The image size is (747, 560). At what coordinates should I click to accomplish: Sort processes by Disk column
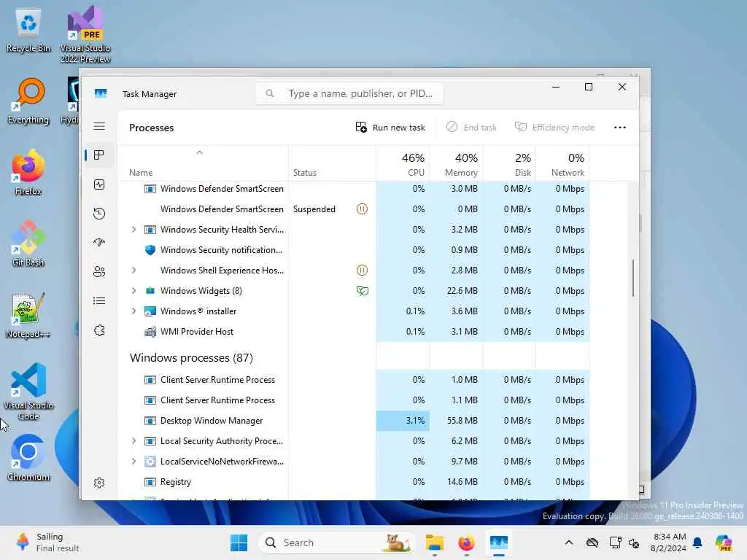click(x=510, y=164)
